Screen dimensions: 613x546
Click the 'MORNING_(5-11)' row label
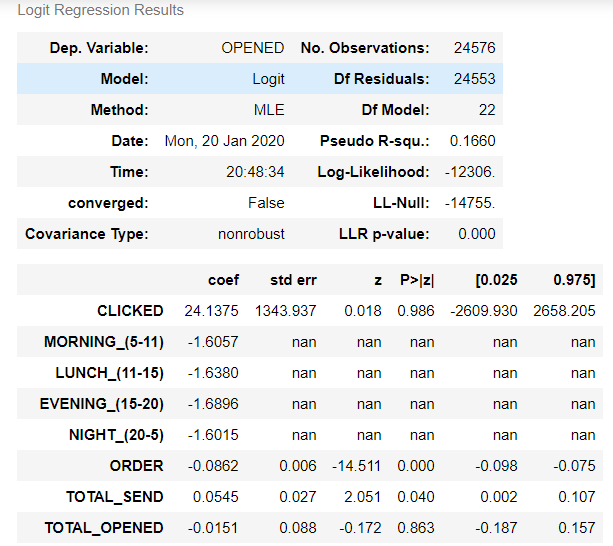(x=104, y=342)
